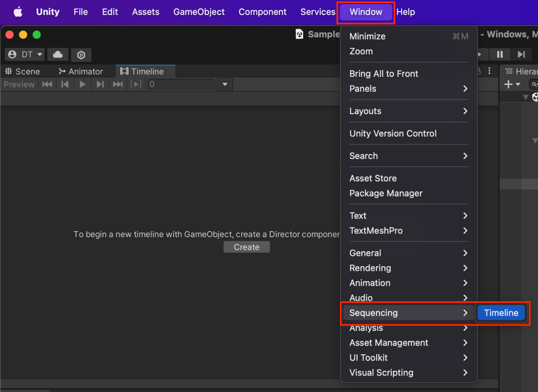Screen dimensions: 538x392
Task: Step to the previous frame
Action: 65,84
